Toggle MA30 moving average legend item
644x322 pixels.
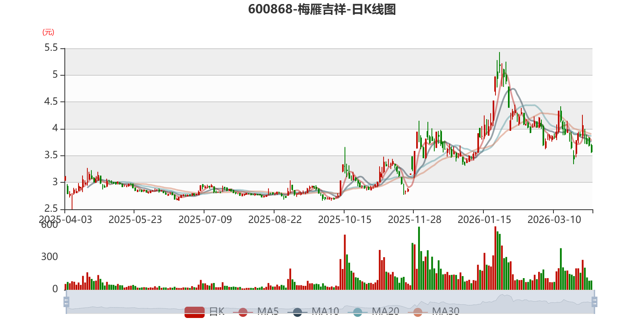pos(433,312)
